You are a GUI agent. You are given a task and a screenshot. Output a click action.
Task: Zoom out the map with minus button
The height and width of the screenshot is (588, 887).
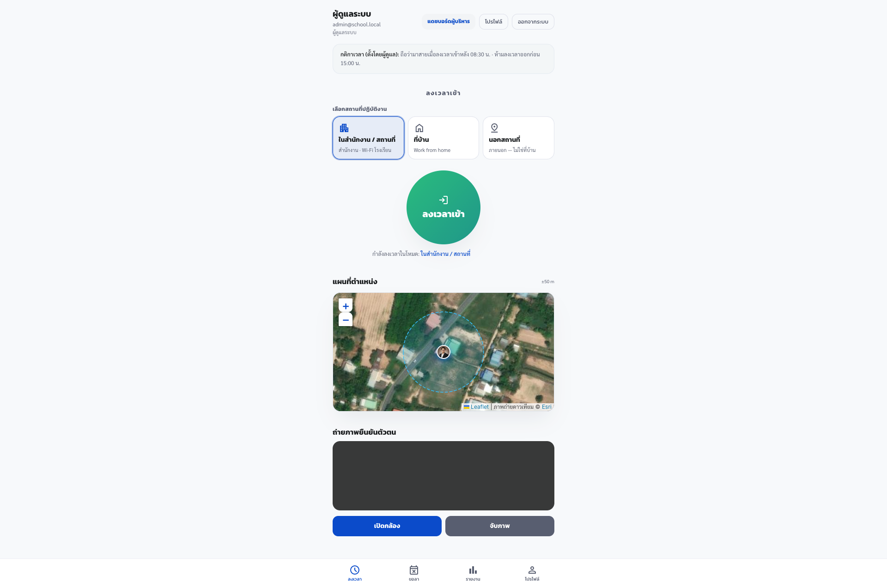pyautogui.click(x=346, y=320)
